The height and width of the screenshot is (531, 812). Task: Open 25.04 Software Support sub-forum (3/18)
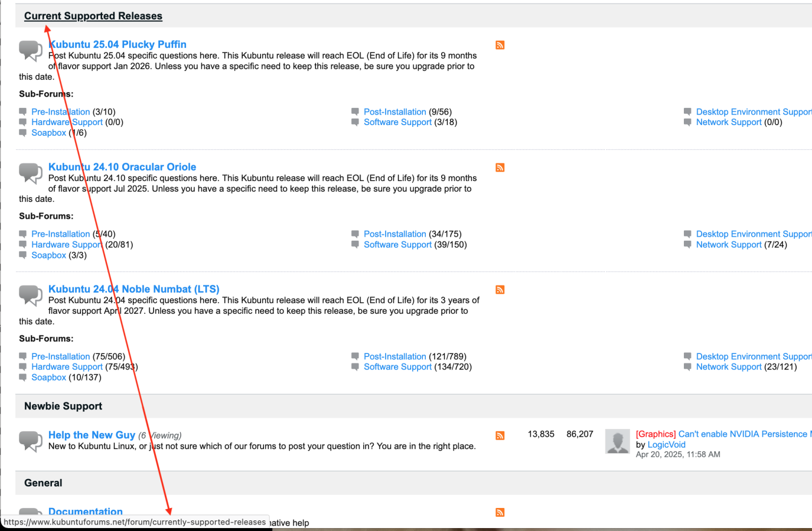tap(398, 122)
